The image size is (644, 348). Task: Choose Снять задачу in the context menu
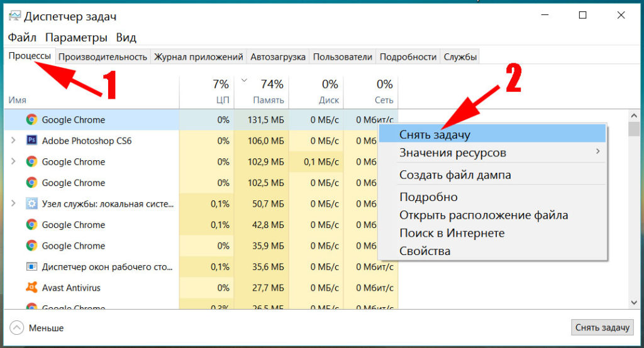point(435,134)
